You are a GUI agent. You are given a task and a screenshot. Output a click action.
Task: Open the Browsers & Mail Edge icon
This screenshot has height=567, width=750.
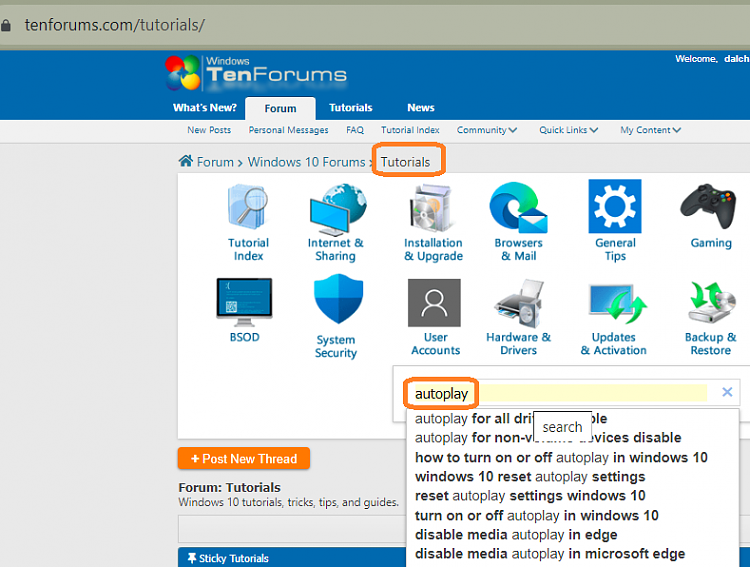point(518,207)
